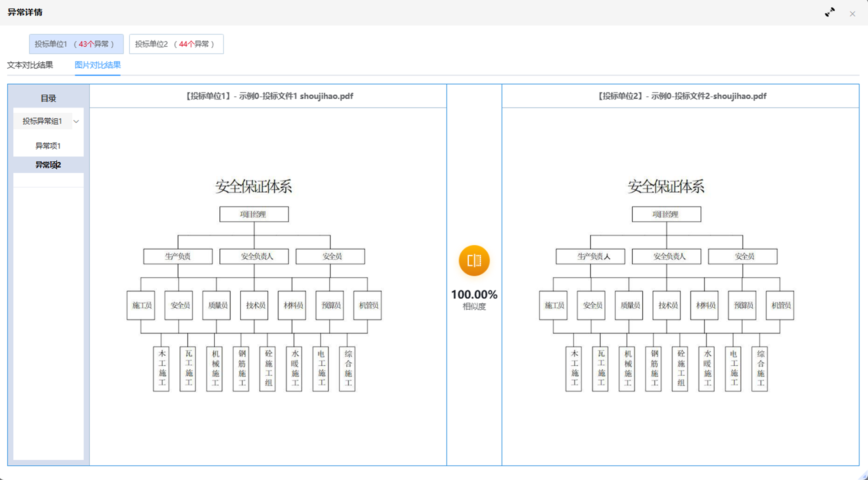
Task: Click the 技术员 box in the left document
Action: point(254,305)
